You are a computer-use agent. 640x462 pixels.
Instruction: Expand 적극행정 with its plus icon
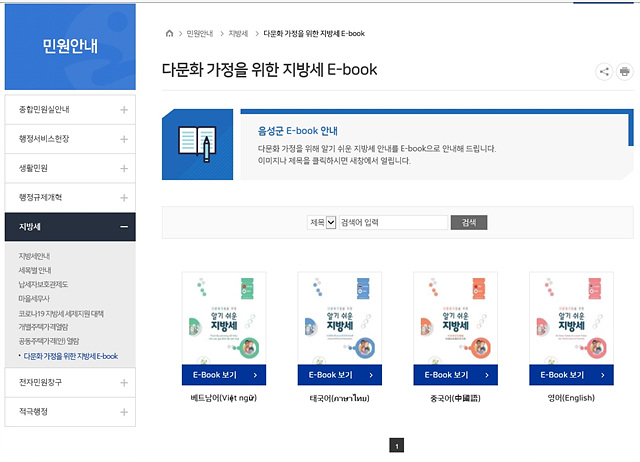tap(124, 412)
